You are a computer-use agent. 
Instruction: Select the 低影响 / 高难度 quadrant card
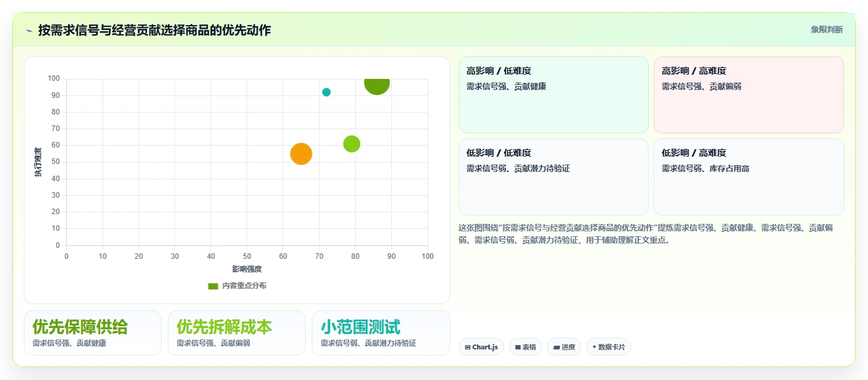point(749,177)
